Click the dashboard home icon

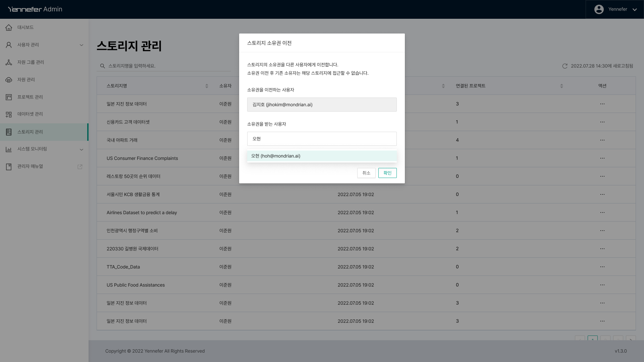click(x=9, y=27)
